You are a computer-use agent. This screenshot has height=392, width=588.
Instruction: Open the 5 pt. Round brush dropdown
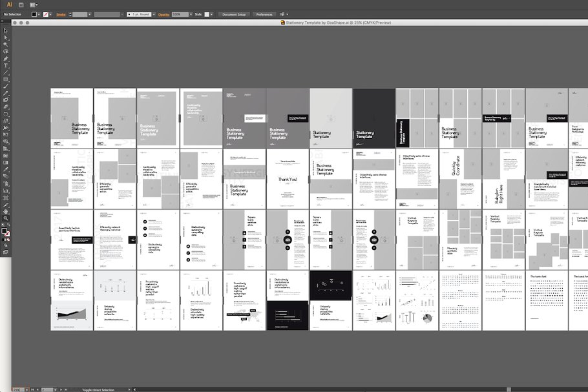pyautogui.click(x=153, y=14)
